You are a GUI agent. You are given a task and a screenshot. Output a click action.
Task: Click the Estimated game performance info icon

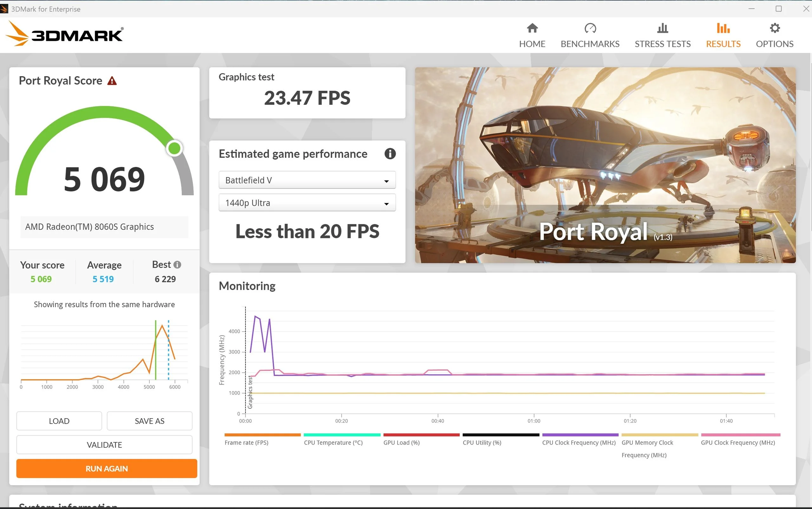coord(390,154)
